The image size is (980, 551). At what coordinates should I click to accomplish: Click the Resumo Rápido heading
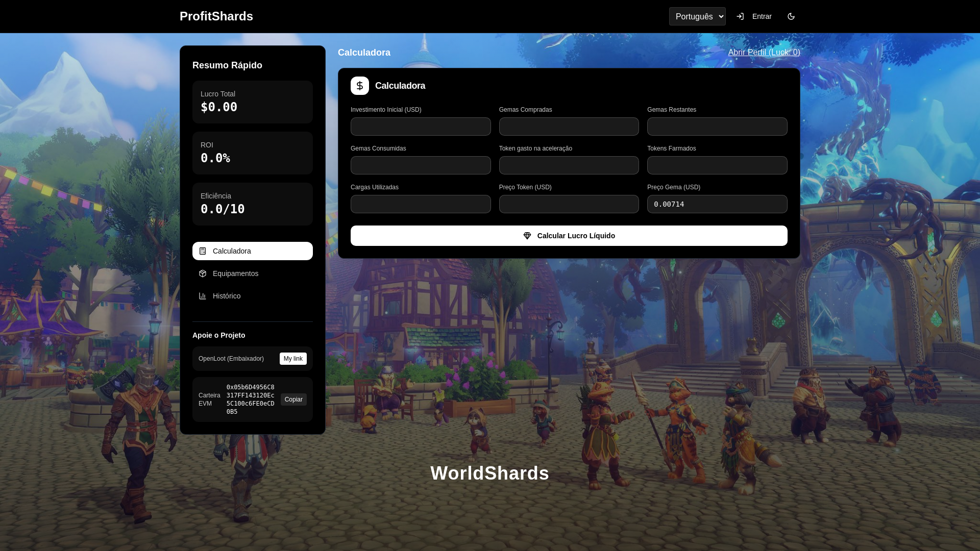coord(227,65)
